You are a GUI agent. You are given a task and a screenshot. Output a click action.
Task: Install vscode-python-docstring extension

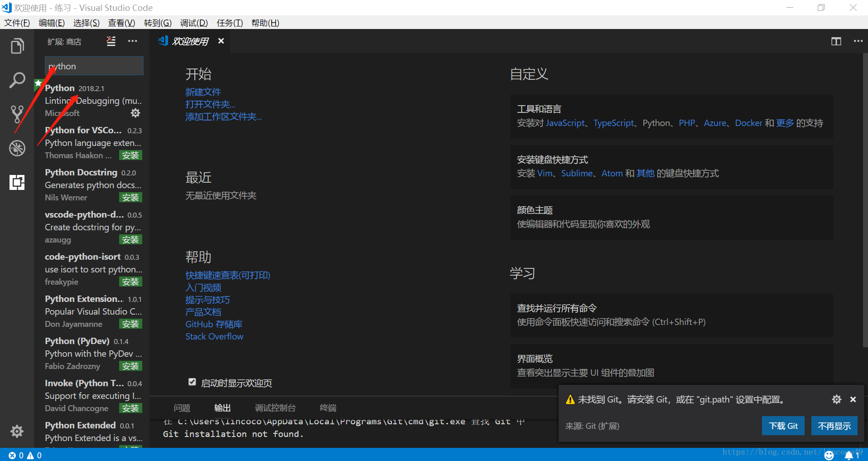pyautogui.click(x=131, y=240)
